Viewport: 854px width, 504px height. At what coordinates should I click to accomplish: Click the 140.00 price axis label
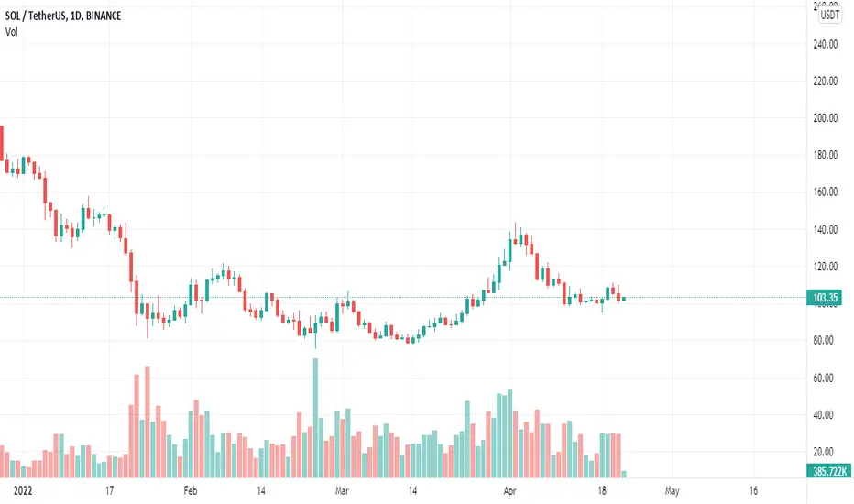point(825,229)
